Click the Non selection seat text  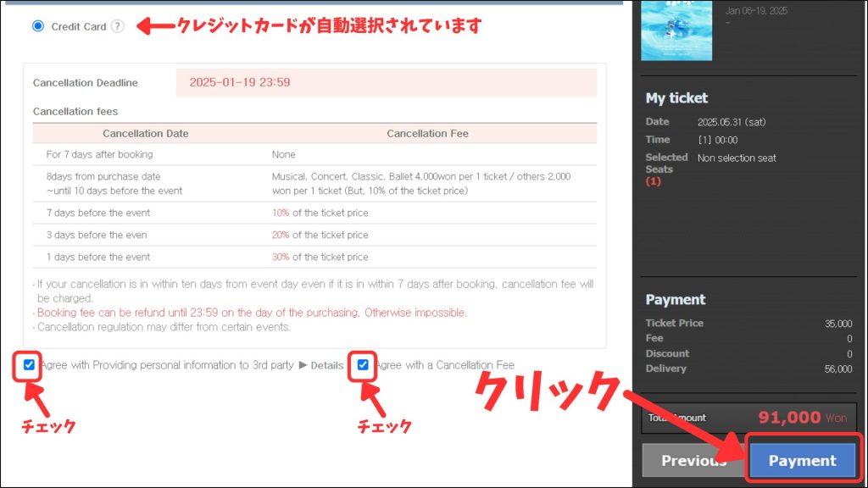pos(736,158)
